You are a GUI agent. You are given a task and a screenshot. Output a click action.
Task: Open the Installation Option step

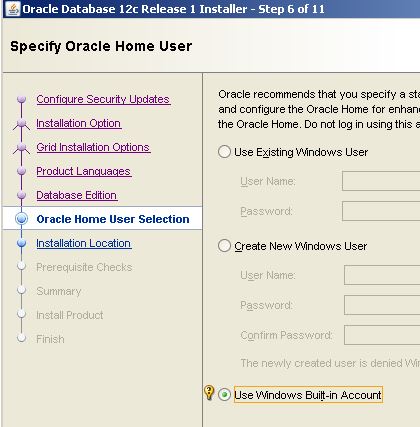click(x=79, y=123)
